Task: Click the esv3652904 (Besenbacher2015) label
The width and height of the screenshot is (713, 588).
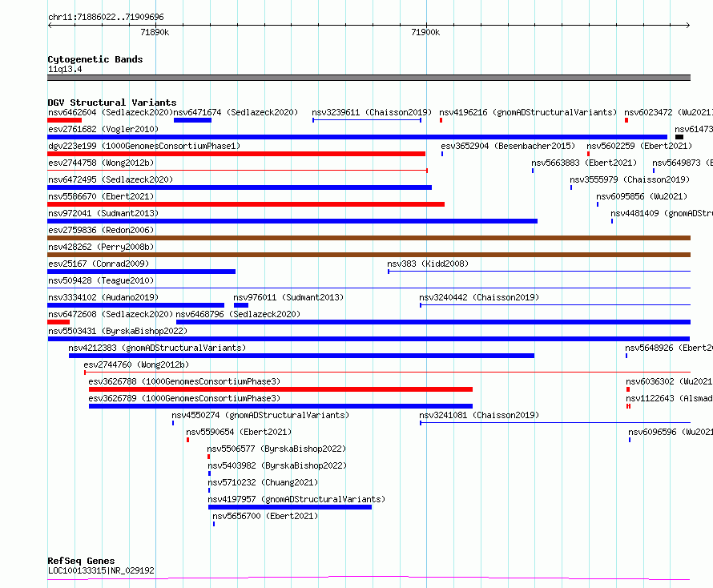Action: coord(508,146)
